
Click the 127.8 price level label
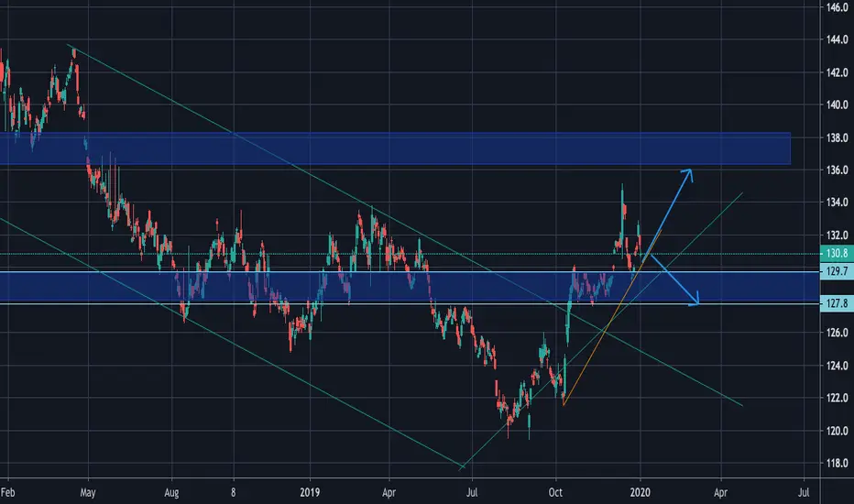coord(837,303)
